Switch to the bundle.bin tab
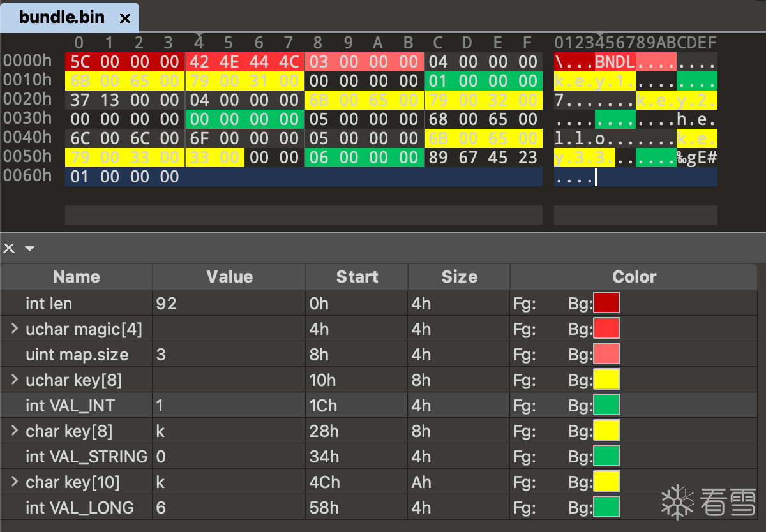766x532 pixels. tap(62, 17)
